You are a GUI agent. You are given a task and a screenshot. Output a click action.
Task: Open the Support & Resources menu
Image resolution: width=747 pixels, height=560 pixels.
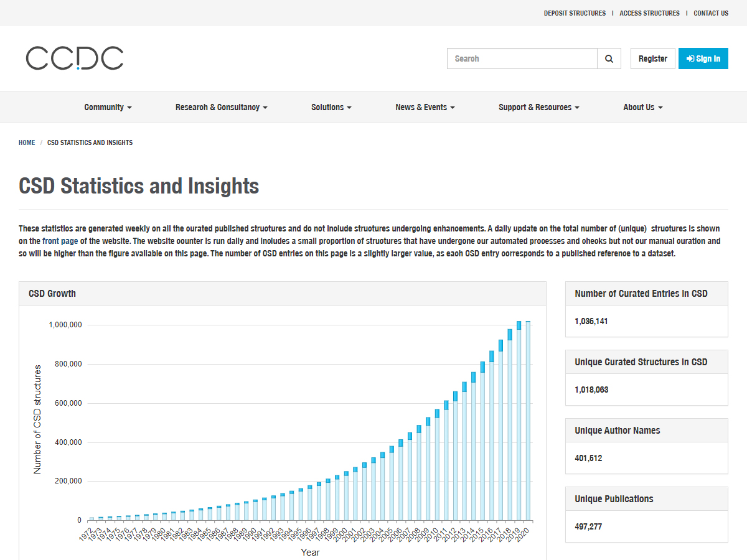538,107
